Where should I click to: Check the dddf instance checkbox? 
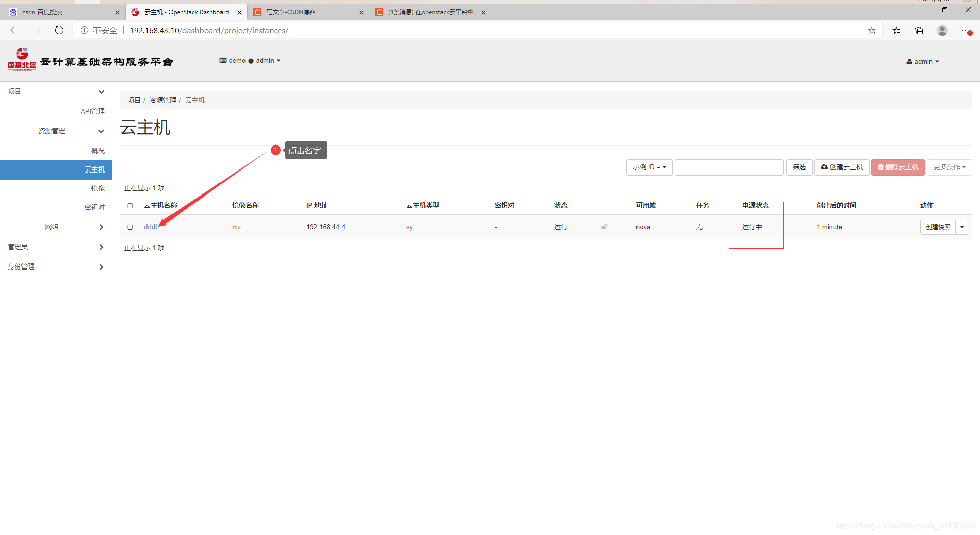point(130,227)
